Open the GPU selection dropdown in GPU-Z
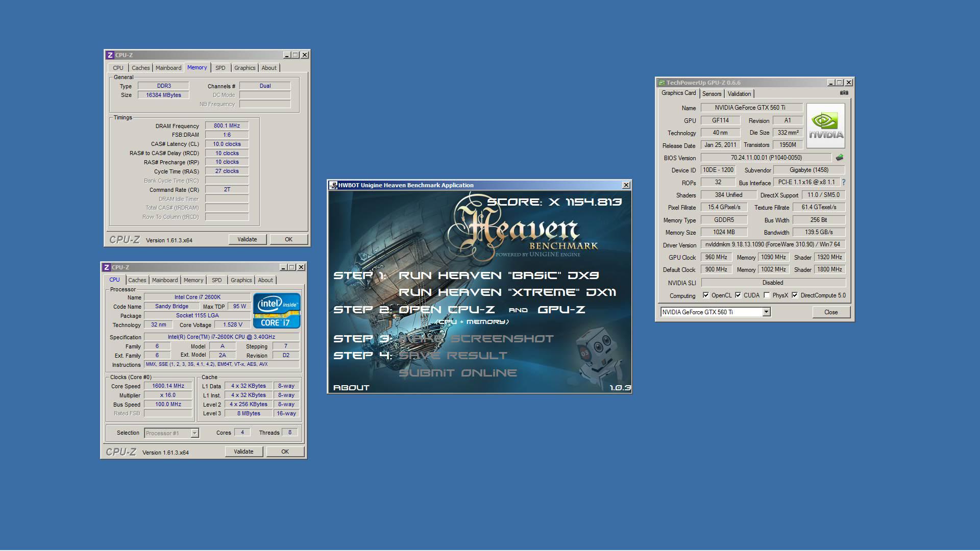Image resolution: width=980 pixels, height=551 pixels. point(766,312)
